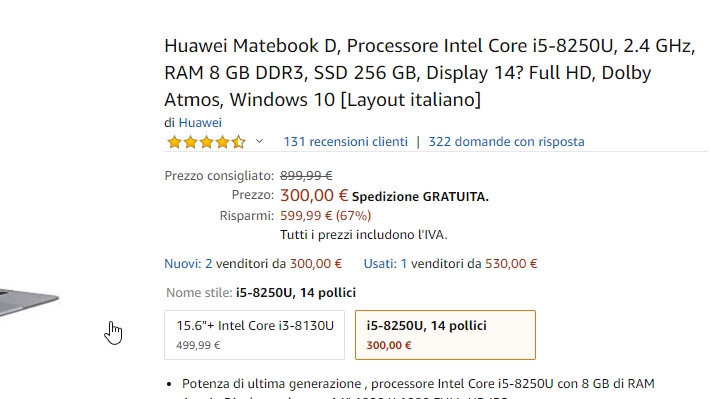Expand the rating breakdown chevron beside stars

(259, 141)
